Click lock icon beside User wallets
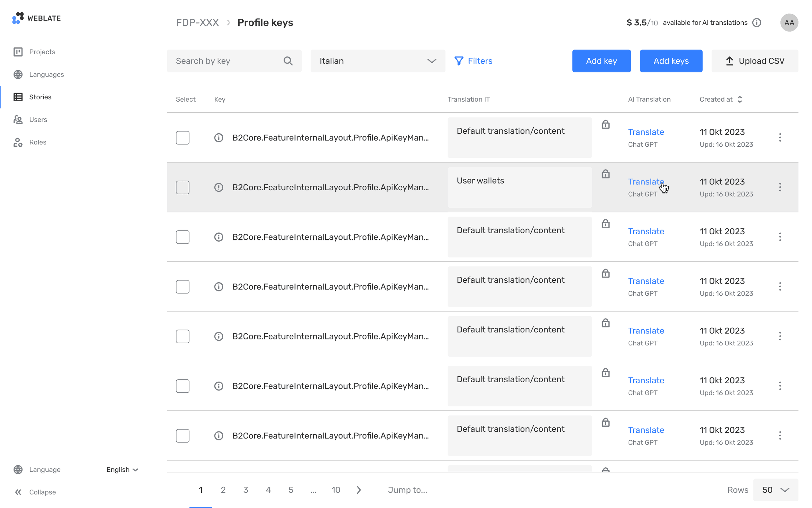The width and height of the screenshot is (812, 508). [605, 174]
